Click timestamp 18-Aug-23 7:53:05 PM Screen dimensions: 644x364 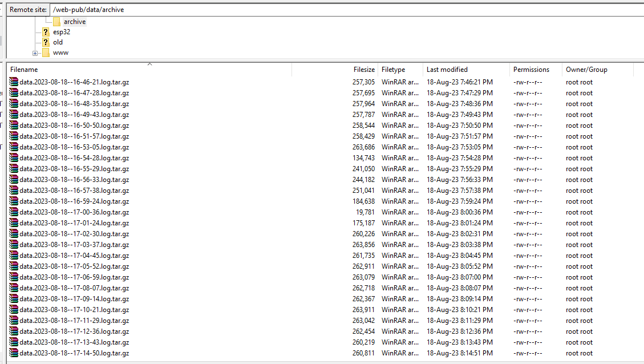[x=460, y=147]
